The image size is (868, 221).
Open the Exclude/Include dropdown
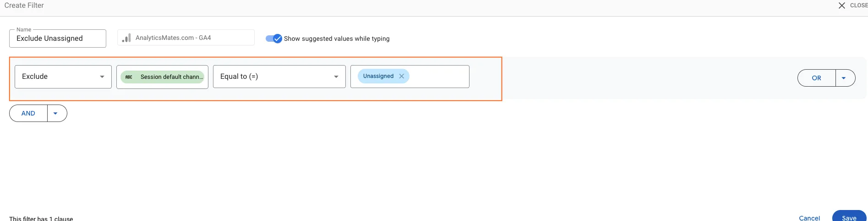click(63, 77)
